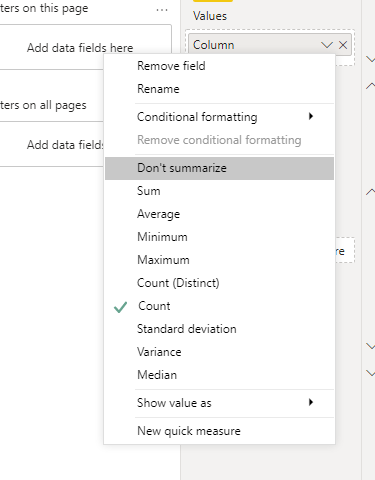Open more options for filters on this page

tap(162, 10)
